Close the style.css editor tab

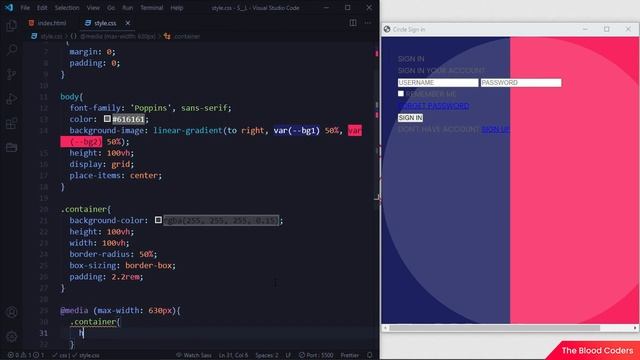[x=128, y=23]
